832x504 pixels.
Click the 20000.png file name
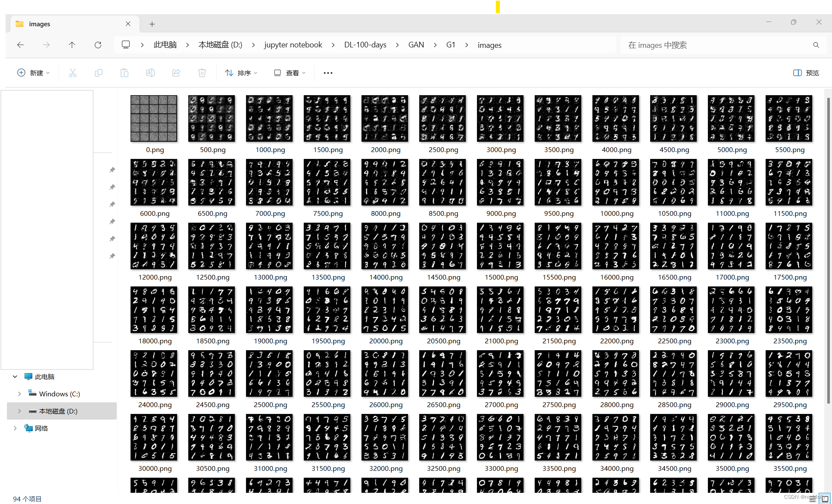386,341
